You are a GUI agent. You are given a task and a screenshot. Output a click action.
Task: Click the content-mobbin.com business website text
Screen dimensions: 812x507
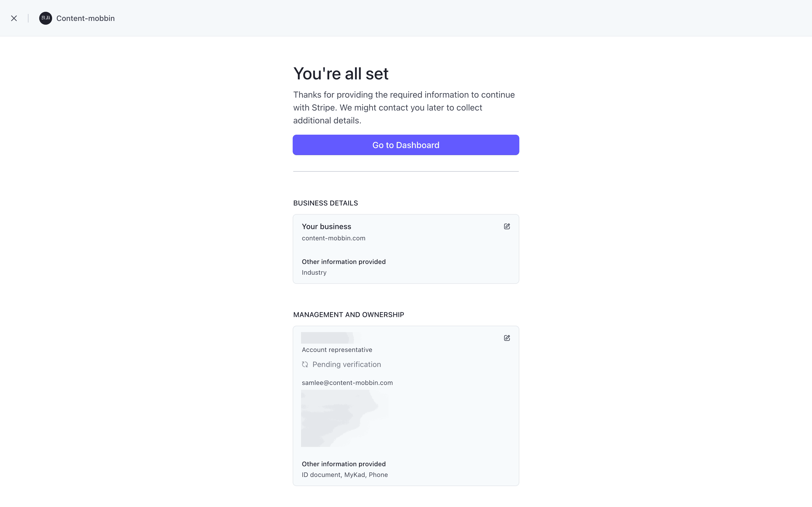333,238
